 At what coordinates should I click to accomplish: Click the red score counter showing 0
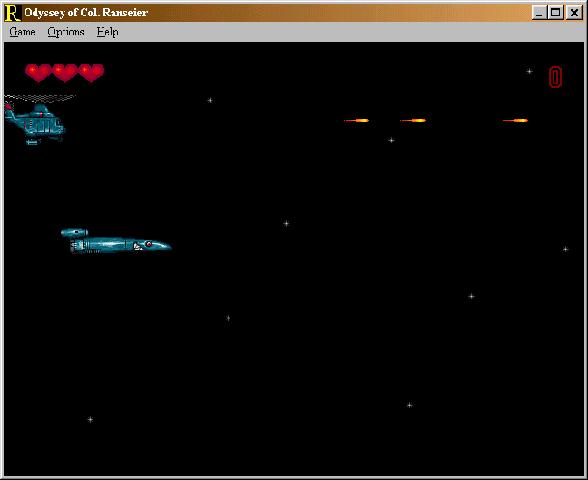(x=555, y=77)
